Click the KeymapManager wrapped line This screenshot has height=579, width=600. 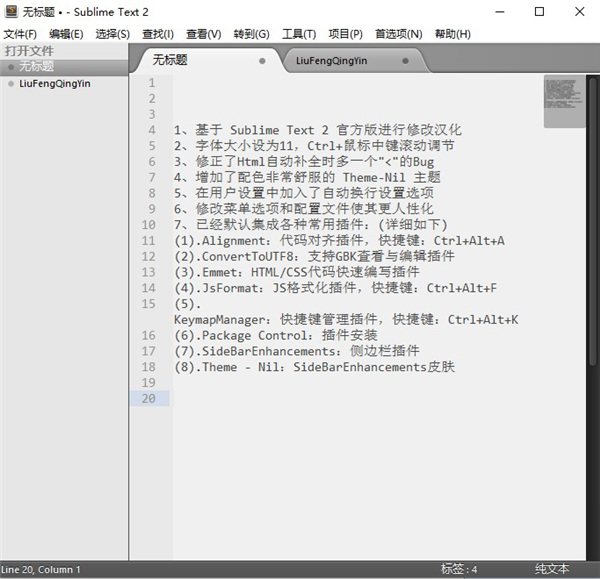pyautogui.click(x=346, y=320)
